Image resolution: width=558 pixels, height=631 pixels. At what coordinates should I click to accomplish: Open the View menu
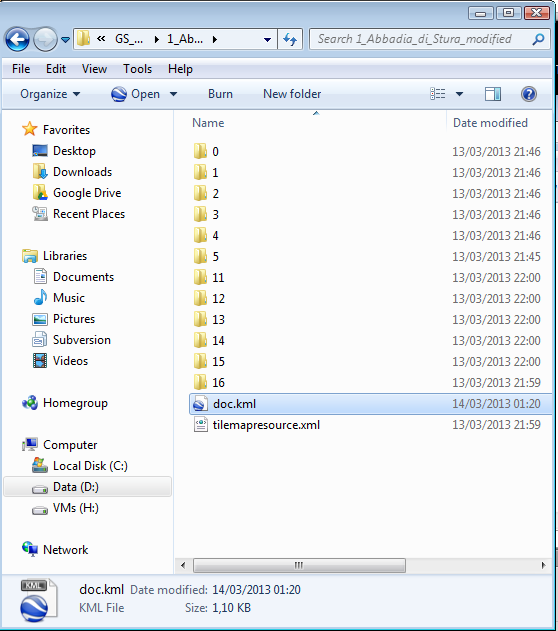coord(94,69)
